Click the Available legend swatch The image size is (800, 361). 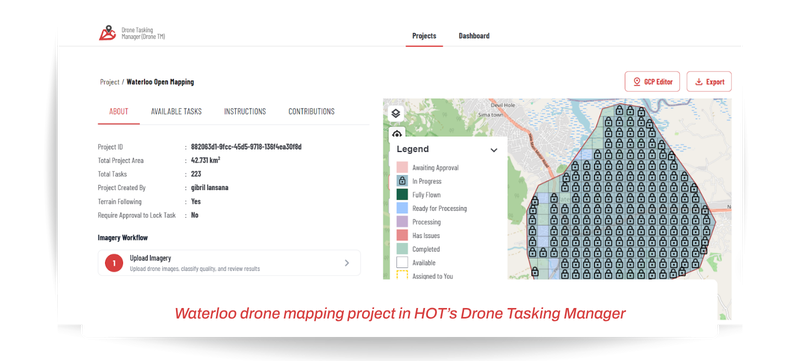coord(402,263)
